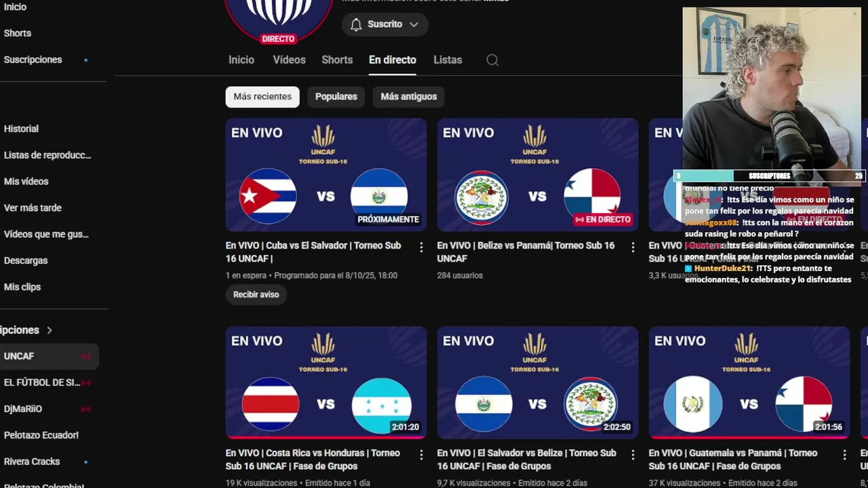This screenshot has height=488, width=868.
Task: Open El Salvador vs Belize thumbnail
Action: 538,383
